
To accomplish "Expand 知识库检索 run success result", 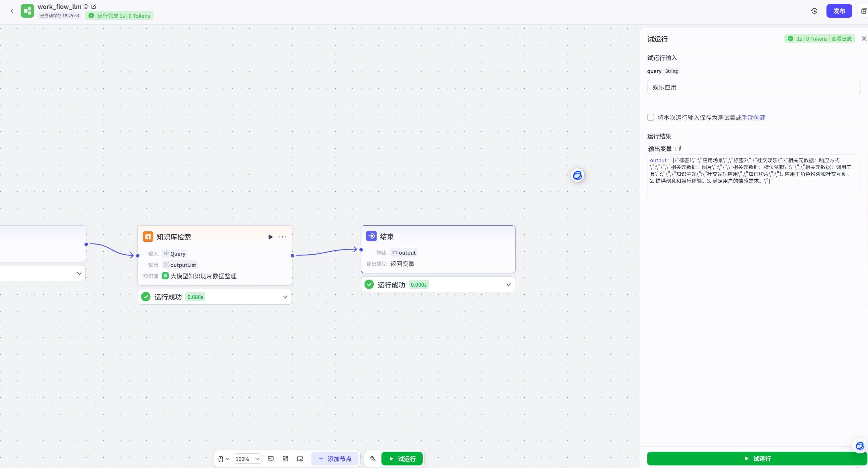I will pyautogui.click(x=285, y=297).
